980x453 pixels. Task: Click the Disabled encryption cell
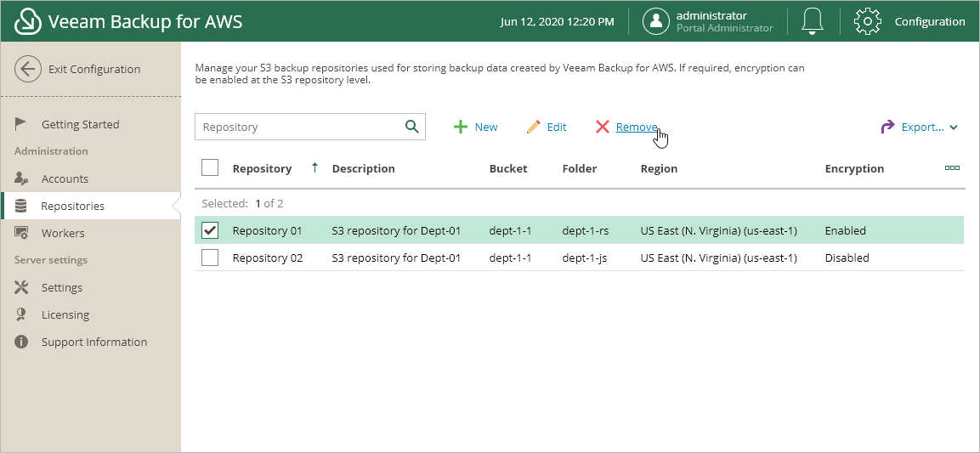847,258
